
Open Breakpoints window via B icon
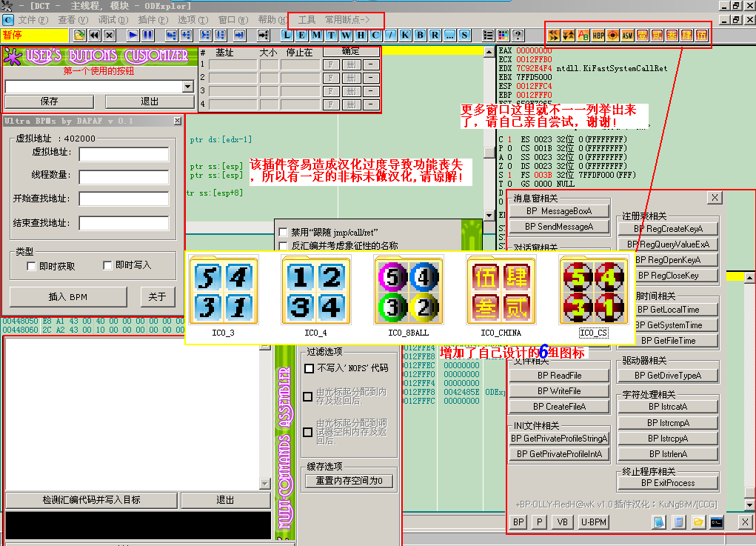[420, 36]
